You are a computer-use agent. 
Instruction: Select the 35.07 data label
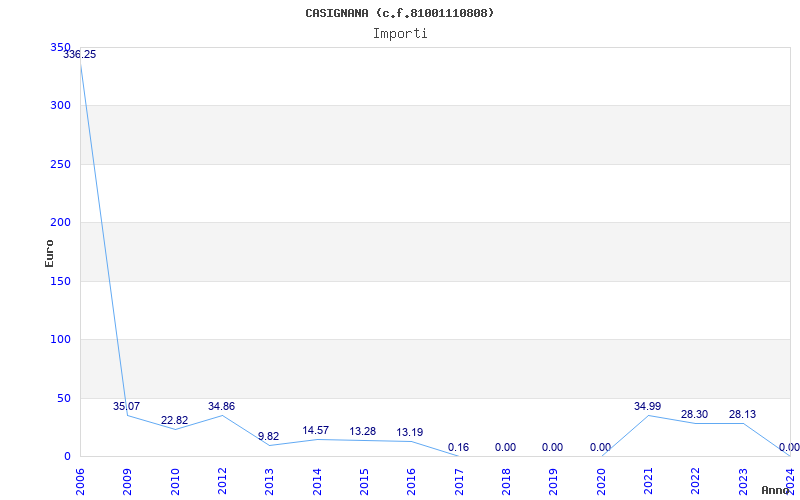pos(127,407)
